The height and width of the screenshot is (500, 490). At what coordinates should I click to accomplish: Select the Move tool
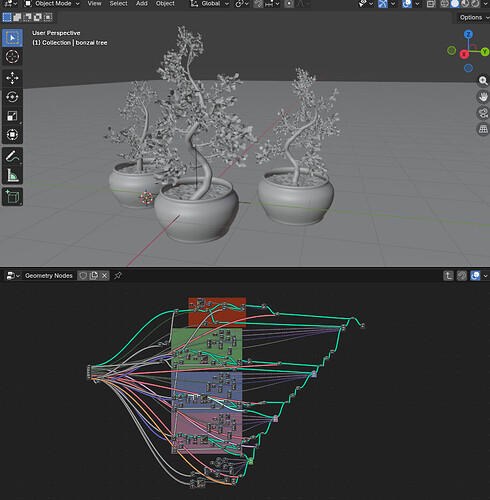point(12,78)
